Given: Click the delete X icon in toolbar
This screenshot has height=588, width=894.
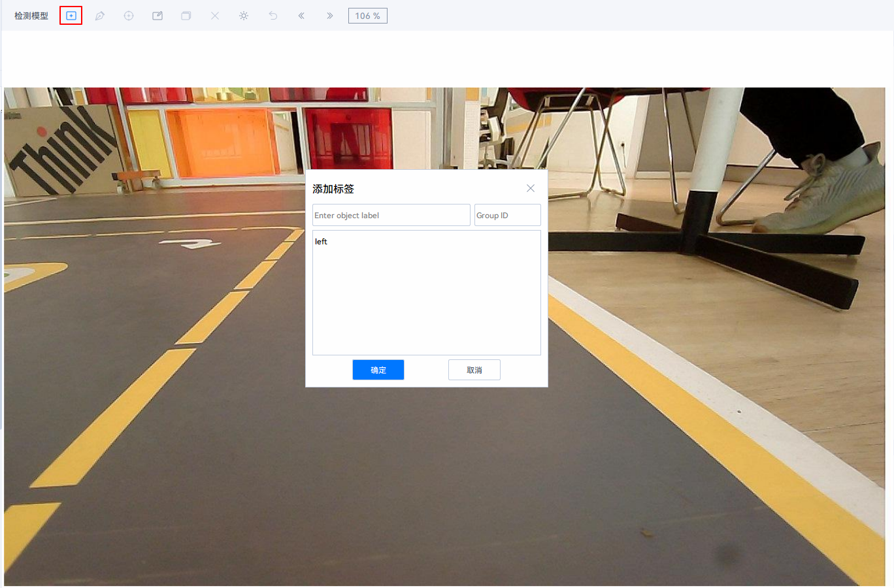Looking at the screenshot, I should pos(215,16).
